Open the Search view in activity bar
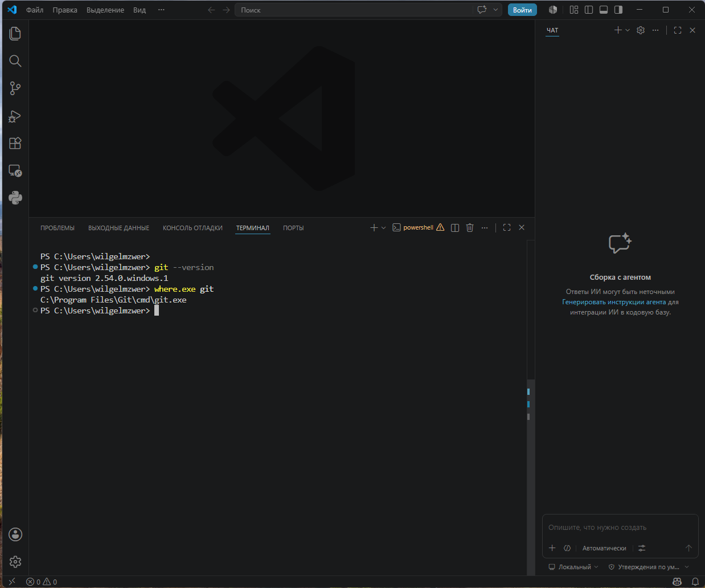705x588 pixels. coord(15,61)
